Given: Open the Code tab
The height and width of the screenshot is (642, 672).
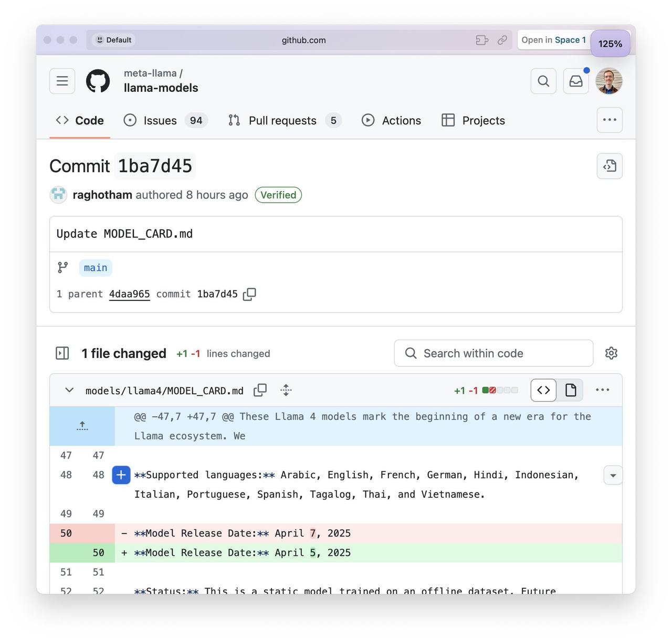Looking at the screenshot, I should (80, 121).
